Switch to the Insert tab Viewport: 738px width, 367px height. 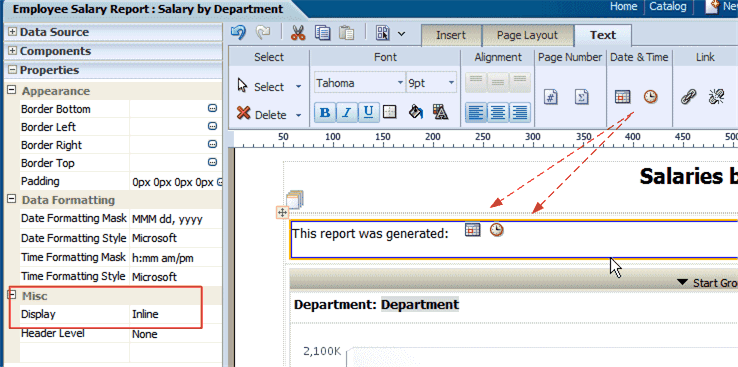[451, 35]
